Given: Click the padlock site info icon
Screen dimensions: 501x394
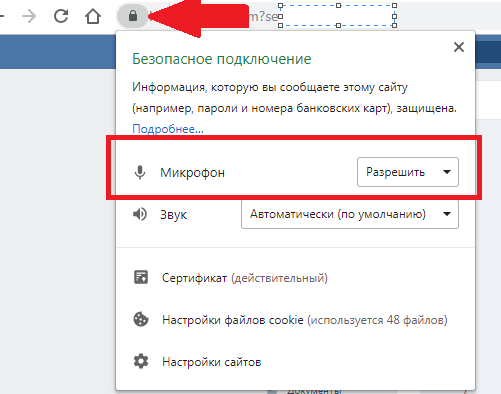Looking at the screenshot, I should [x=133, y=16].
